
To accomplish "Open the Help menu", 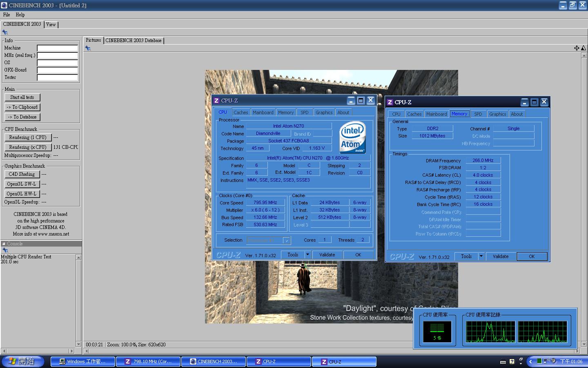I will click(20, 15).
